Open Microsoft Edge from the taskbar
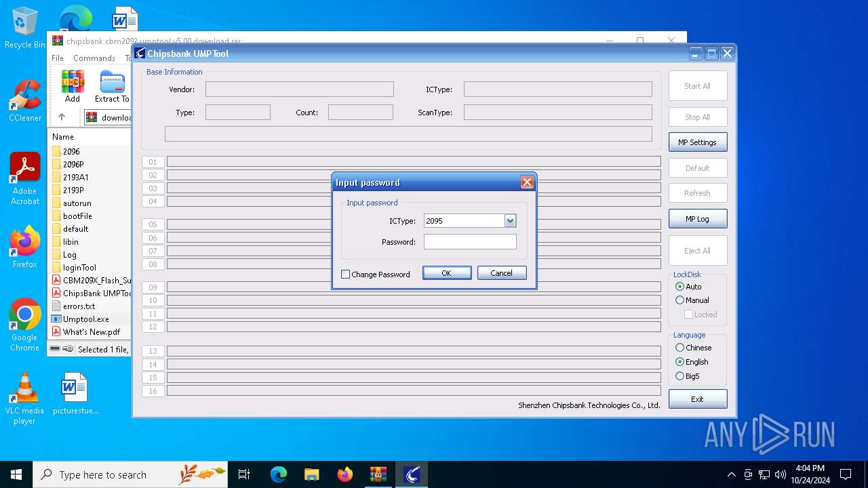868x488 pixels. pos(279,474)
